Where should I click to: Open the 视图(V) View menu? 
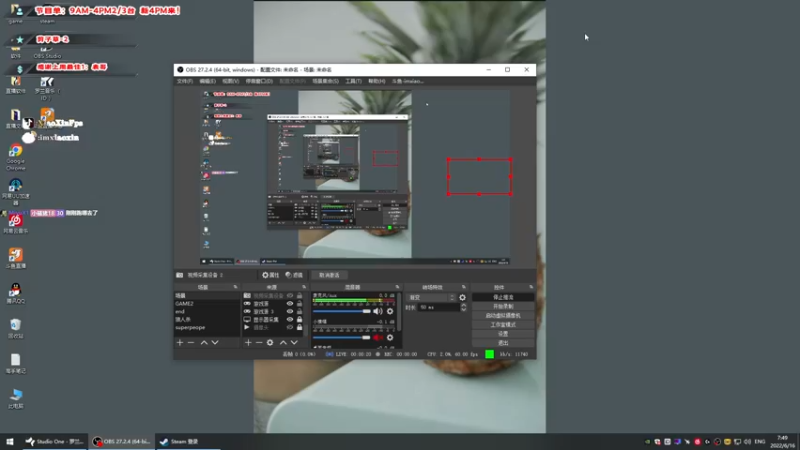point(231,81)
